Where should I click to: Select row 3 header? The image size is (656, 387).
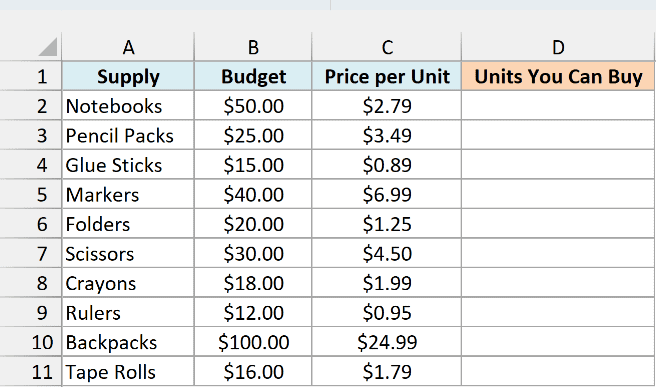point(31,135)
